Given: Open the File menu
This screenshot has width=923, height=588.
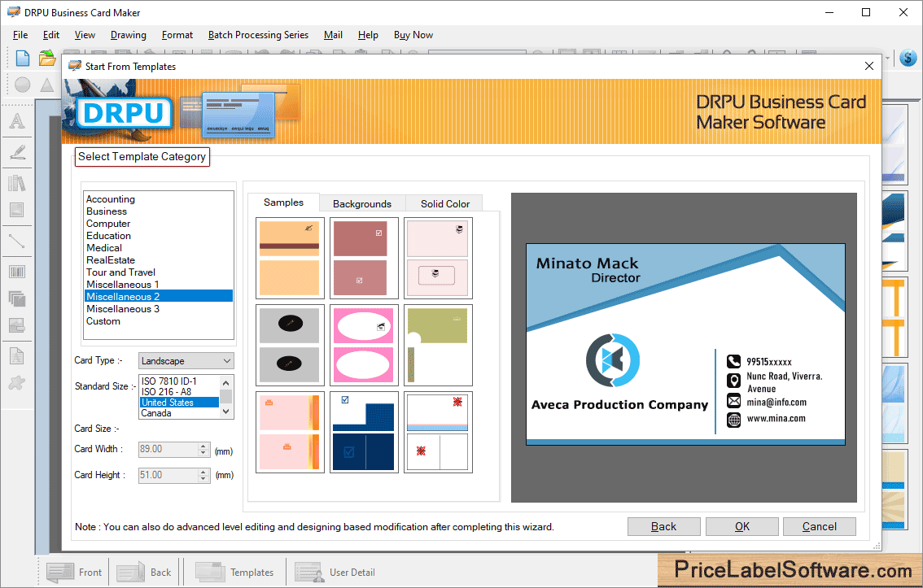Looking at the screenshot, I should (20, 35).
